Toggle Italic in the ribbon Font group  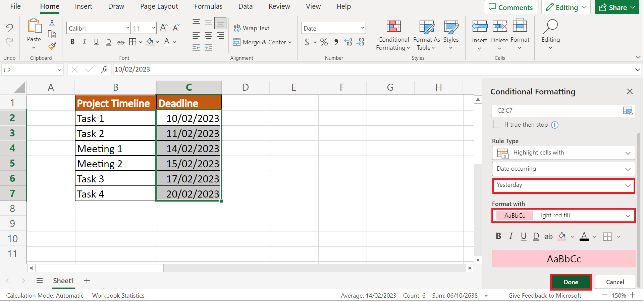click(x=85, y=42)
